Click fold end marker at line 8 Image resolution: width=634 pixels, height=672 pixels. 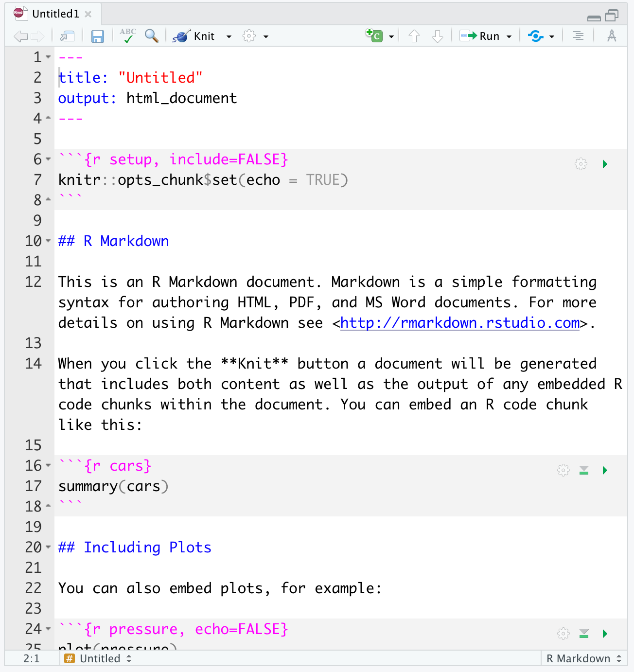point(48,199)
